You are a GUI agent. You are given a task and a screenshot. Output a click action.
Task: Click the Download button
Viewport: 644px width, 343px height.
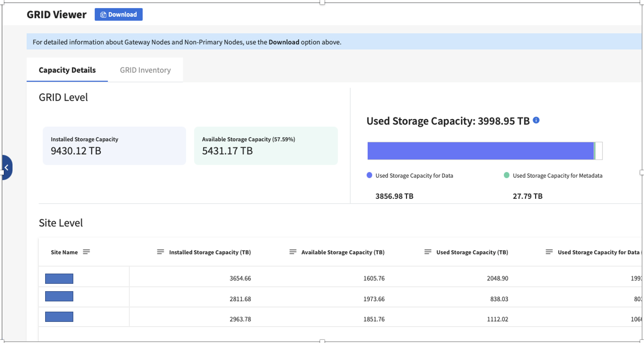point(118,14)
